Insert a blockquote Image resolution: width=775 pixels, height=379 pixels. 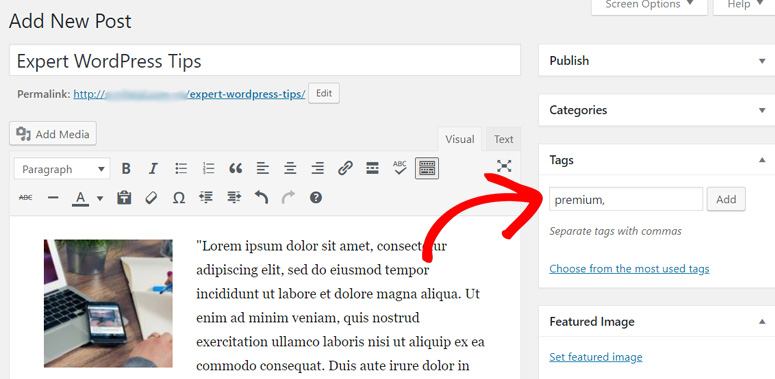(235, 169)
